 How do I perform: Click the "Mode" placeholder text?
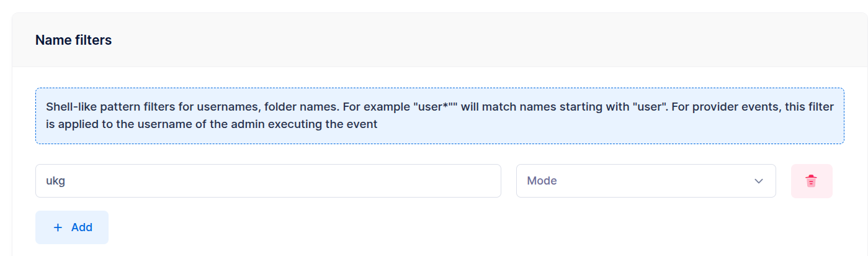tap(542, 181)
